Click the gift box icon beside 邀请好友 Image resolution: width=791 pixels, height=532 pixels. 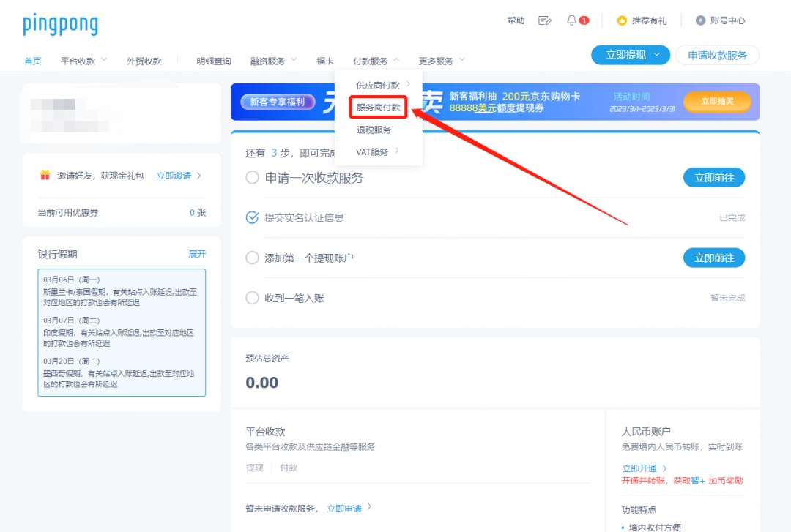(45, 176)
